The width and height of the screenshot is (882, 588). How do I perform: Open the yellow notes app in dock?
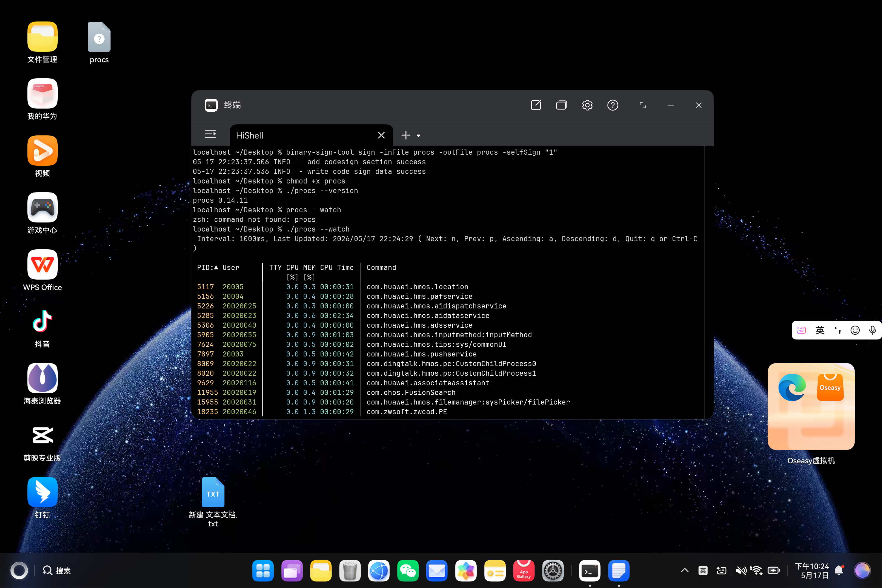coord(495,571)
